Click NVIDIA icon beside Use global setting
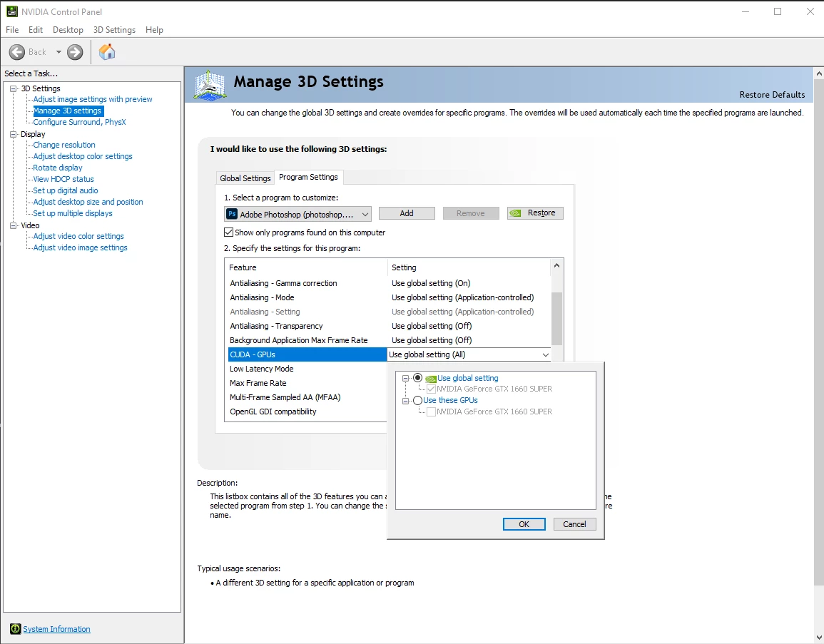The width and height of the screenshot is (824, 644). (430, 378)
